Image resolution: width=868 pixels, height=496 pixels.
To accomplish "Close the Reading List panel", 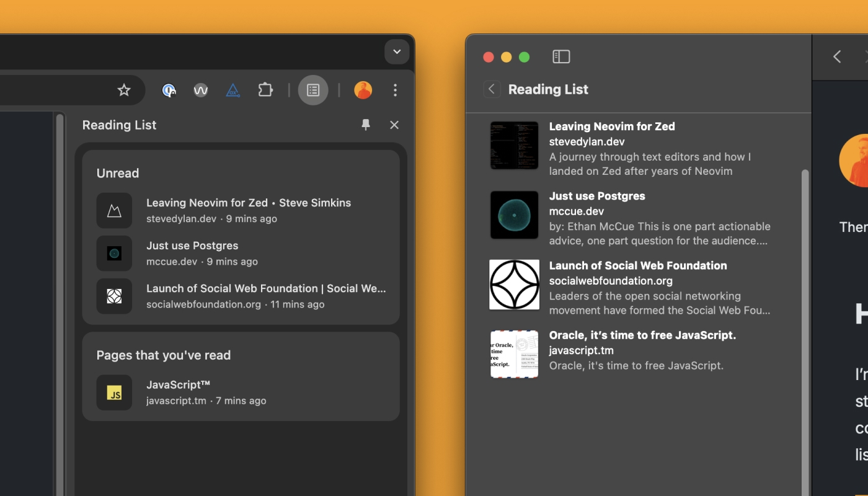I will pos(394,125).
